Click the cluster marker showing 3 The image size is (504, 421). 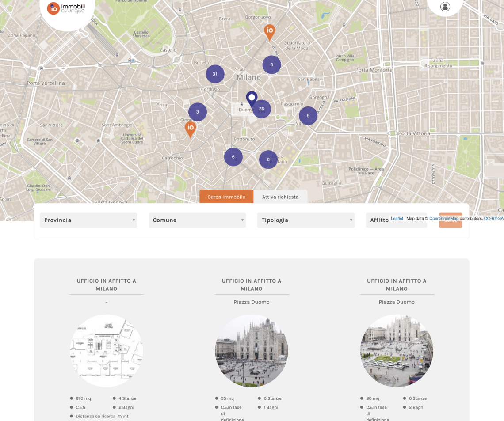pyautogui.click(x=197, y=112)
